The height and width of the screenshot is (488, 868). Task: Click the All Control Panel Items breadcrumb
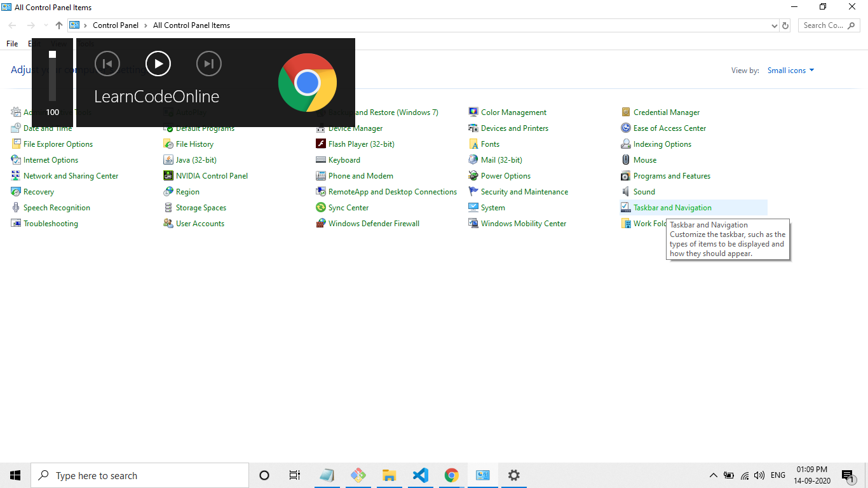point(192,25)
